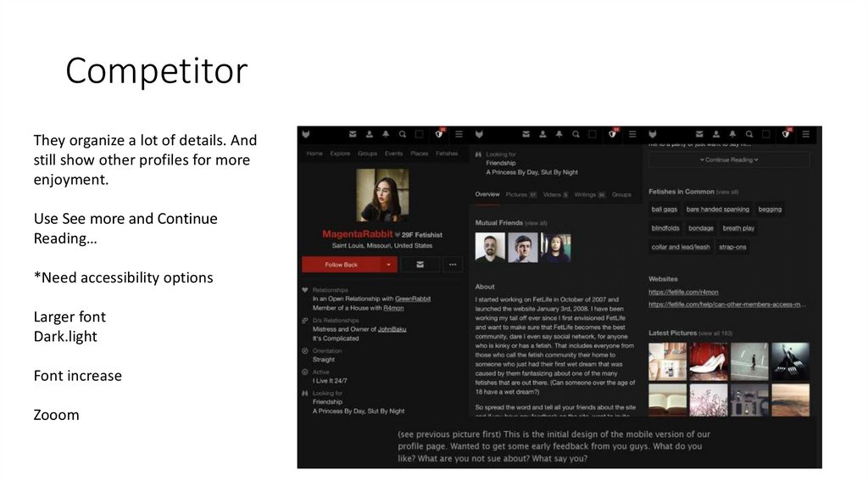
Task: Click the circle icon beside Orientation
Action: point(304,350)
